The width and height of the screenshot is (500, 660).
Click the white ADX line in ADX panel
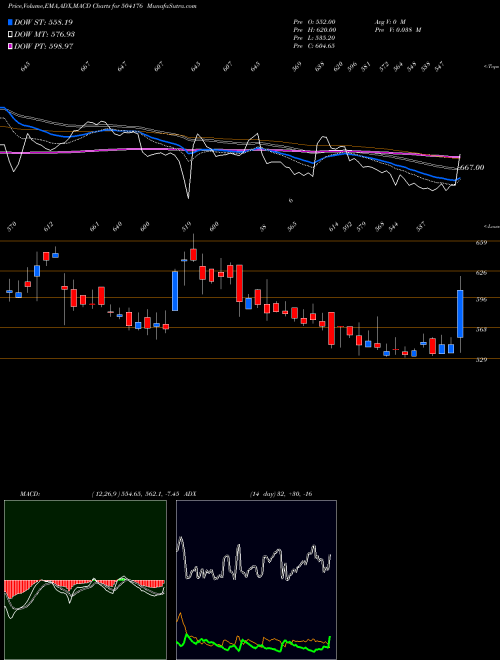253,560
